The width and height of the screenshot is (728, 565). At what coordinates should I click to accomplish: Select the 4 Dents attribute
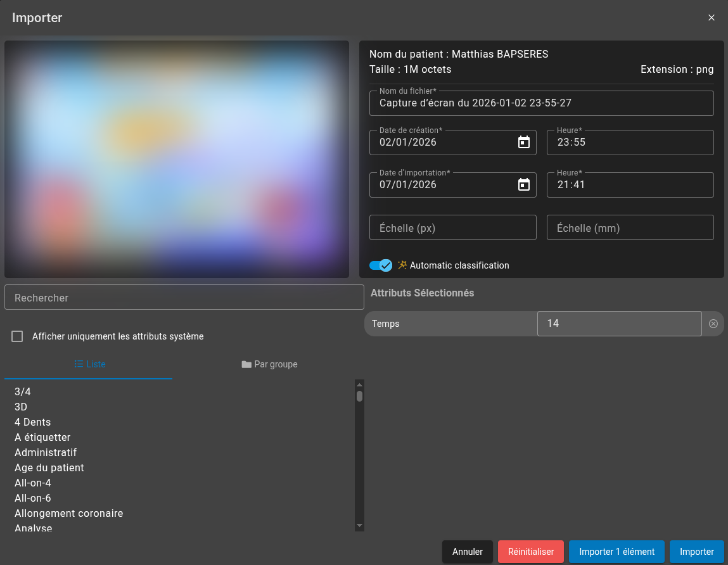(32, 422)
